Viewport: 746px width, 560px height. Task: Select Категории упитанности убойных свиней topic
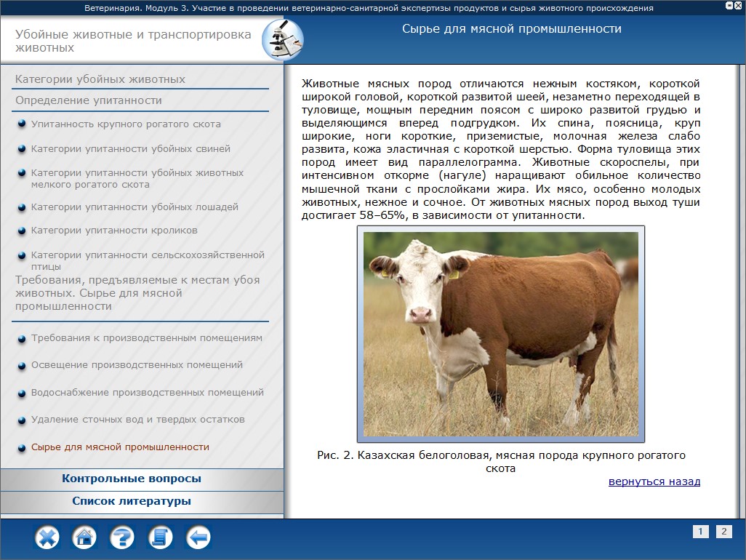point(131,149)
